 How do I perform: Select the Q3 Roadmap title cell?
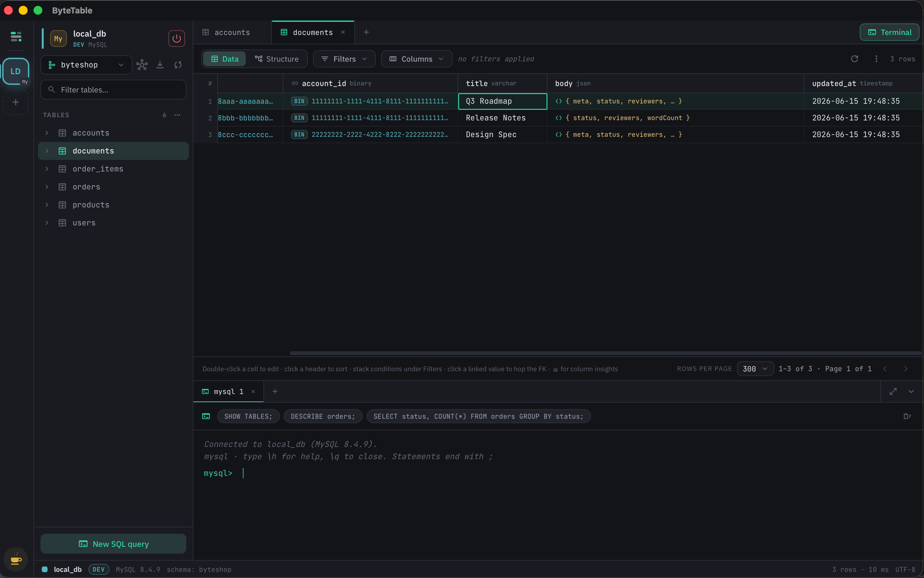(502, 101)
